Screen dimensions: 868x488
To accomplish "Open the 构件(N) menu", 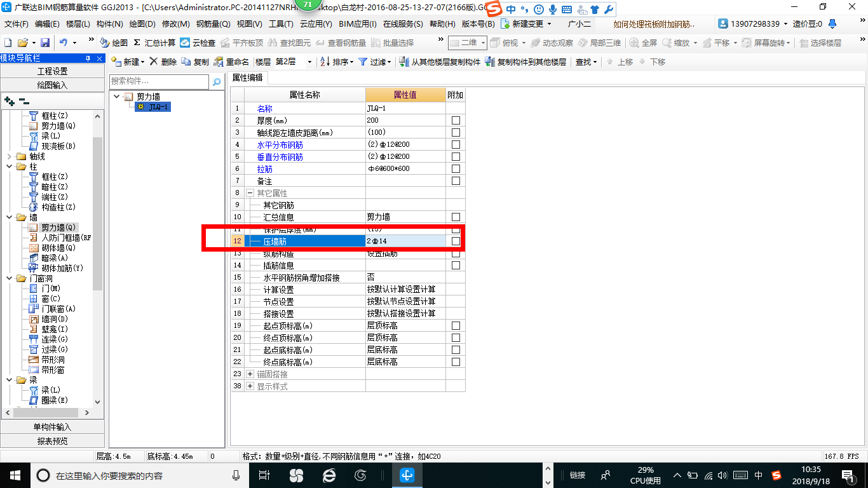I will coord(109,24).
